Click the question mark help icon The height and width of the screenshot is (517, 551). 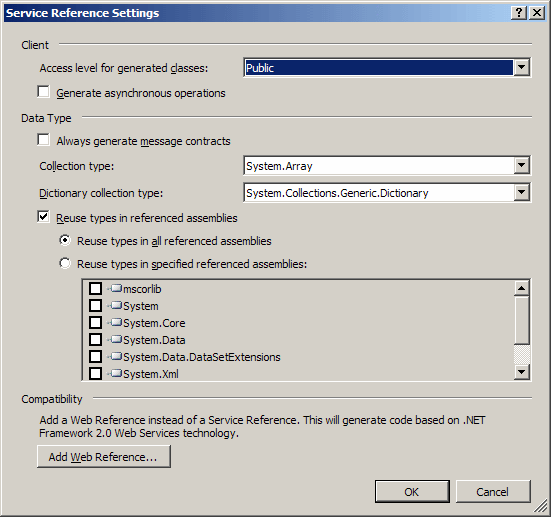point(519,13)
